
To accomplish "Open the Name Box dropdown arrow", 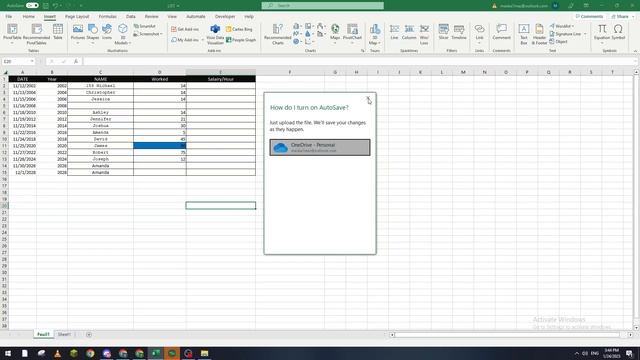I will click(x=31, y=61).
